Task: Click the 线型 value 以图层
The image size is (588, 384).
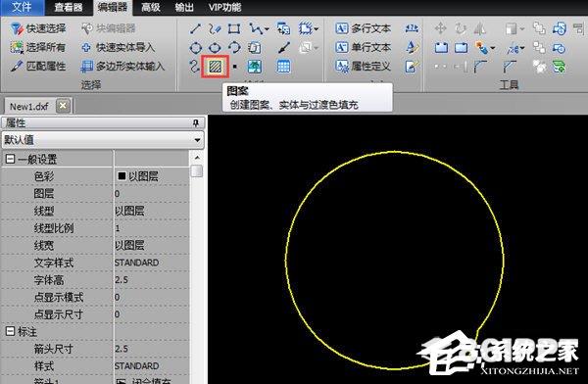Action: (151, 211)
